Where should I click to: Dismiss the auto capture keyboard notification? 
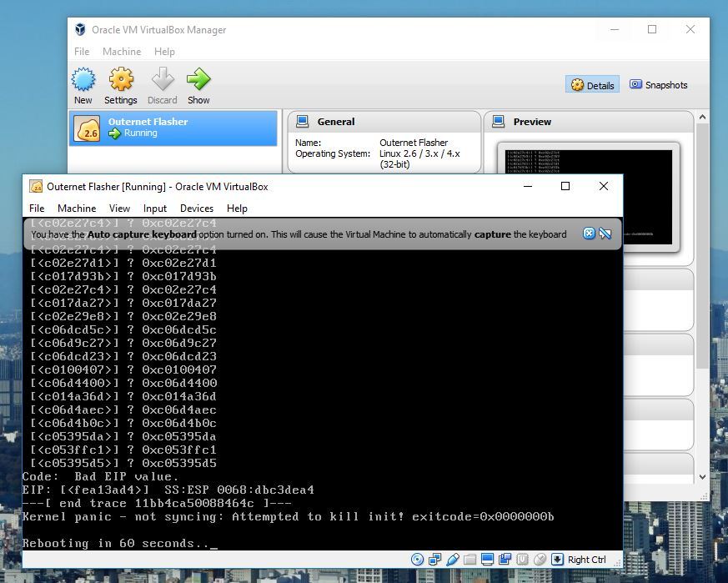click(x=589, y=234)
